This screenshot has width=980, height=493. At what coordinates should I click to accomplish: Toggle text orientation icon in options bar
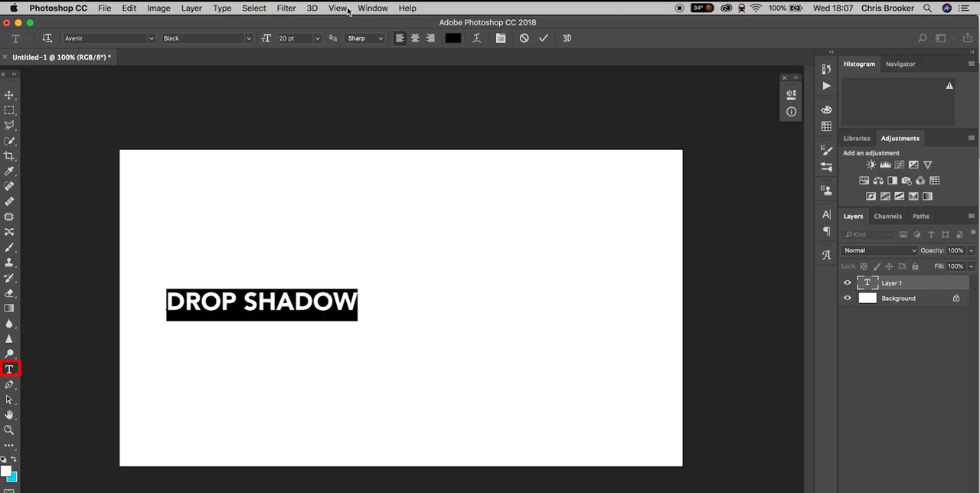(x=47, y=38)
